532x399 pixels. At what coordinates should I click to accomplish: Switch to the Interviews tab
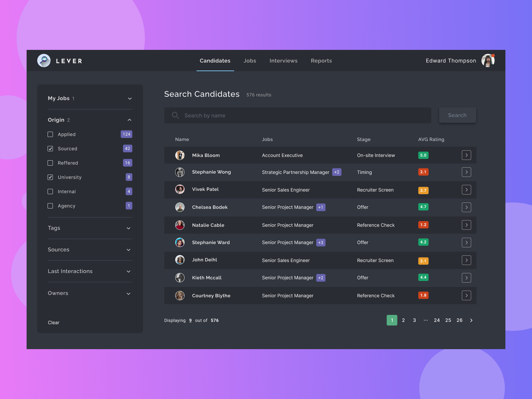click(x=283, y=61)
